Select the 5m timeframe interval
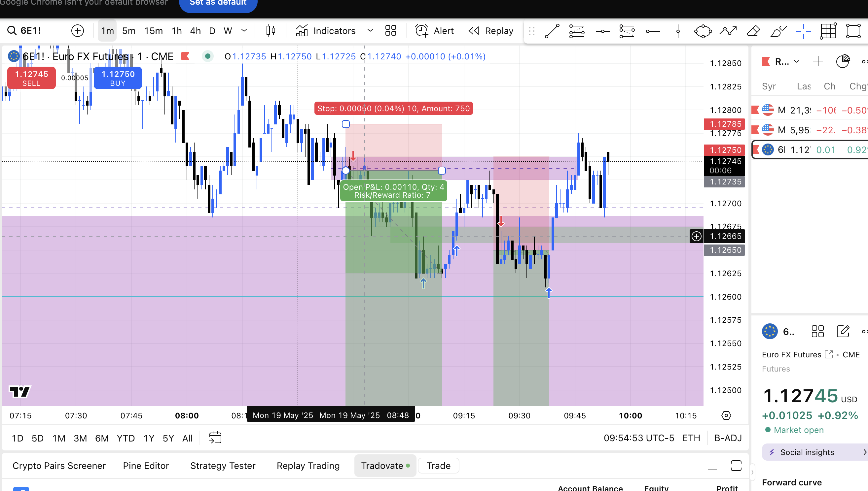The height and width of the screenshot is (491, 868). coord(128,31)
